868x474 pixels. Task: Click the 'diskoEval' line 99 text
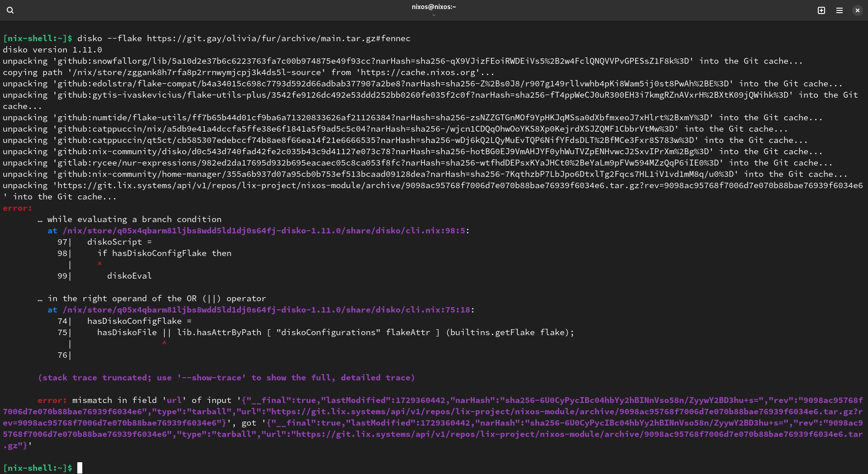(129, 276)
